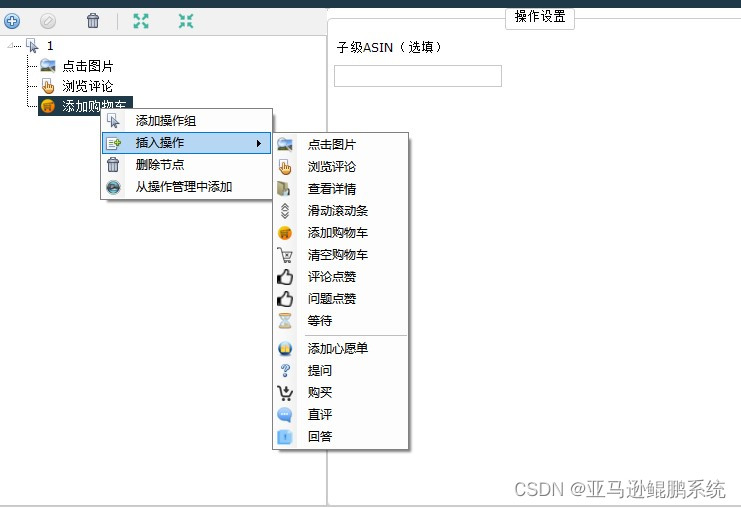The image size is (741, 508).
Task: Click the hand icon beside tree node 浏览评论
Action: pyautogui.click(x=48, y=86)
